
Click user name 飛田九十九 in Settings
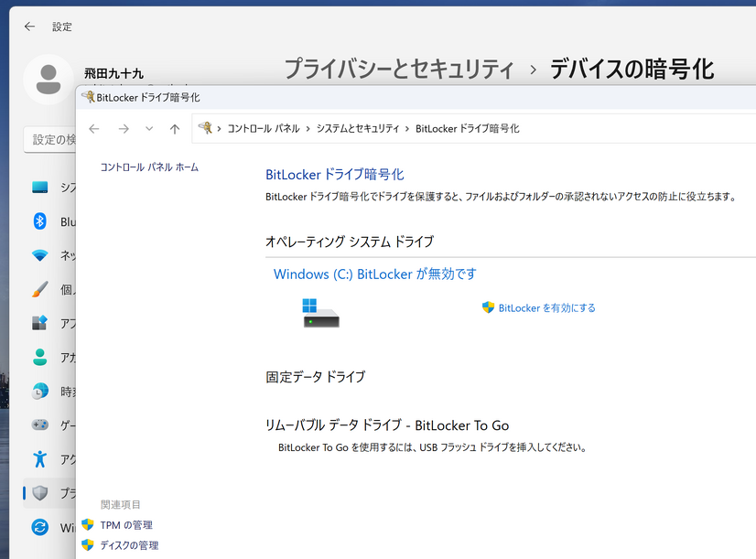pyautogui.click(x=113, y=73)
